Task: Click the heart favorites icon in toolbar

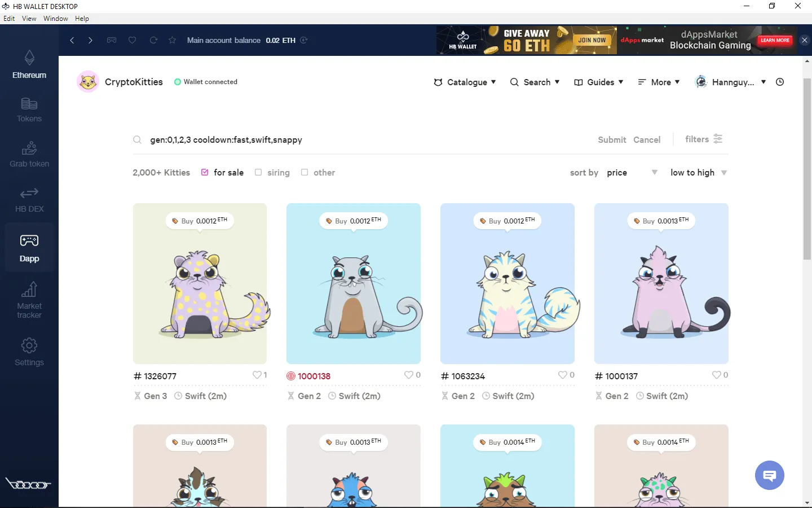Action: coord(132,40)
